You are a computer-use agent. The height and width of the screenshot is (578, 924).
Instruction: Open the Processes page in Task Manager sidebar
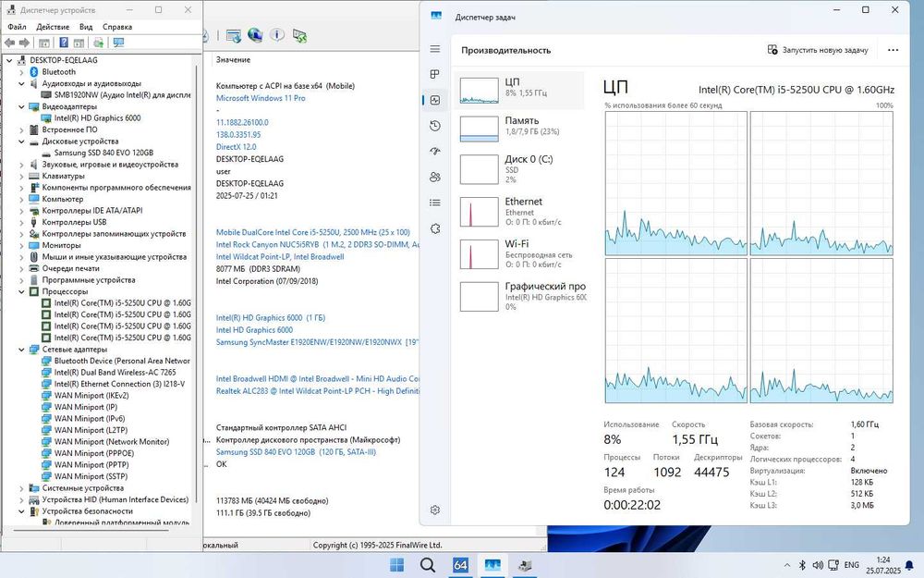click(x=435, y=74)
